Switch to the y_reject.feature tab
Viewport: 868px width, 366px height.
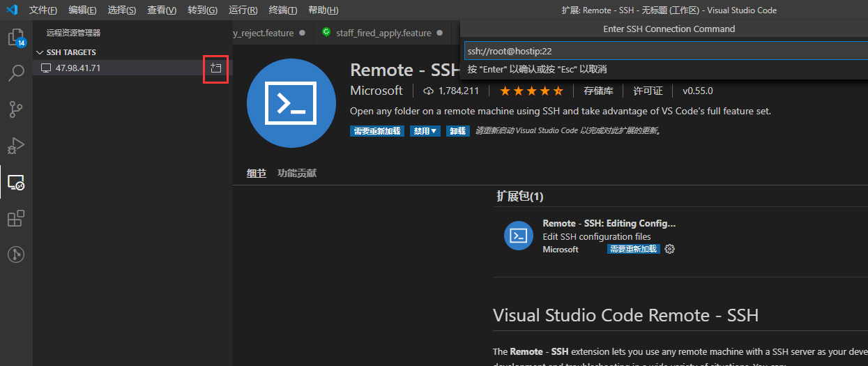pos(273,33)
